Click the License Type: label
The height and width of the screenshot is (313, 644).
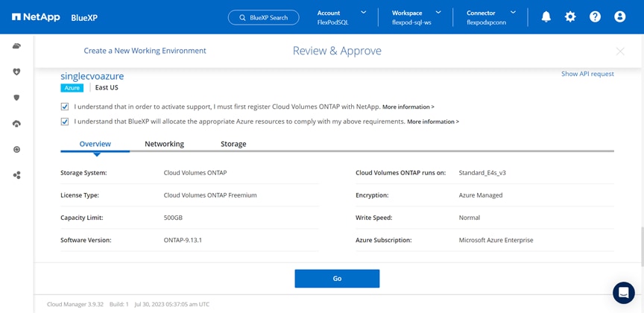(x=81, y=195)
